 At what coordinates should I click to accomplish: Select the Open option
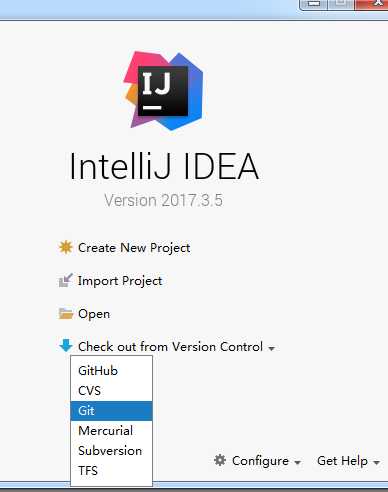pos(94,314)
